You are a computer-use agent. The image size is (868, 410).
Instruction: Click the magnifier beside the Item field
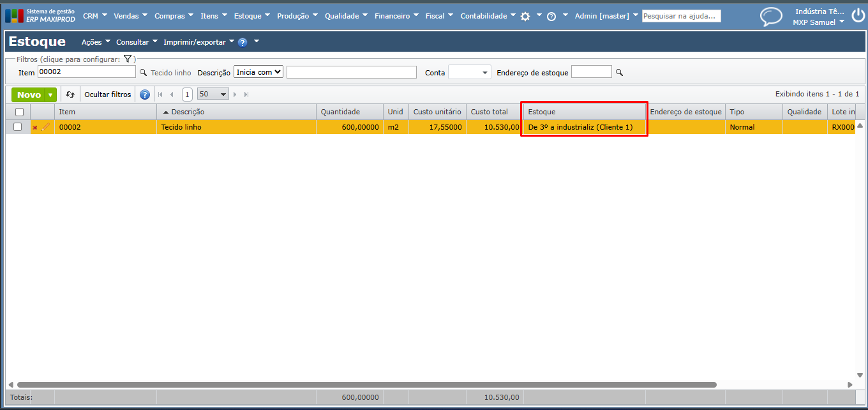[x=143, y=73]
